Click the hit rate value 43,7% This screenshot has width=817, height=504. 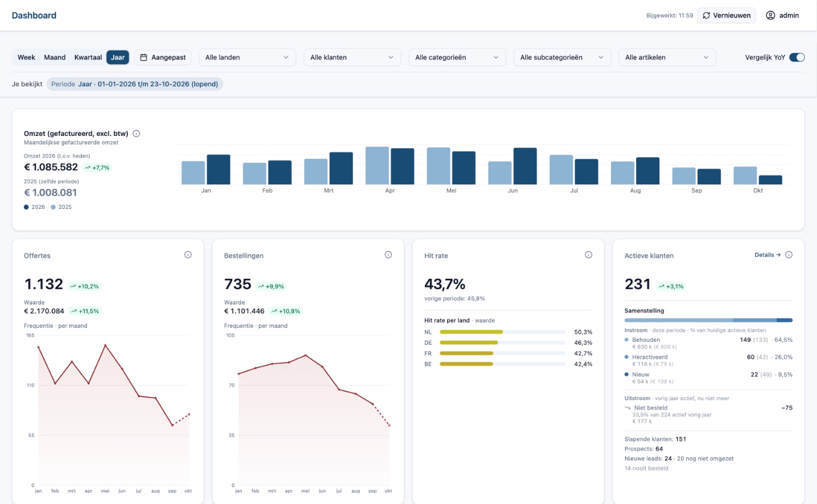[445, 285]
